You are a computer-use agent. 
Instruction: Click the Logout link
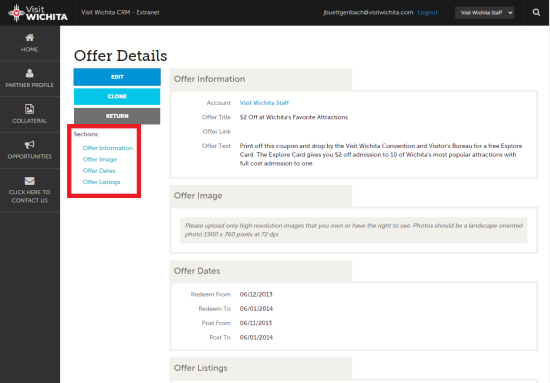pyautogui.click(x=427, y=13)
